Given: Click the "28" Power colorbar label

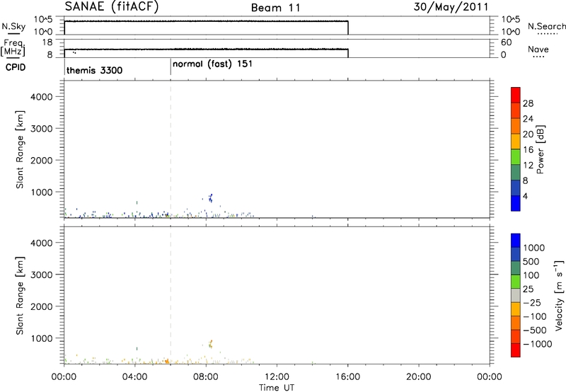Looking at the screenshot, I should click(528, 103).
